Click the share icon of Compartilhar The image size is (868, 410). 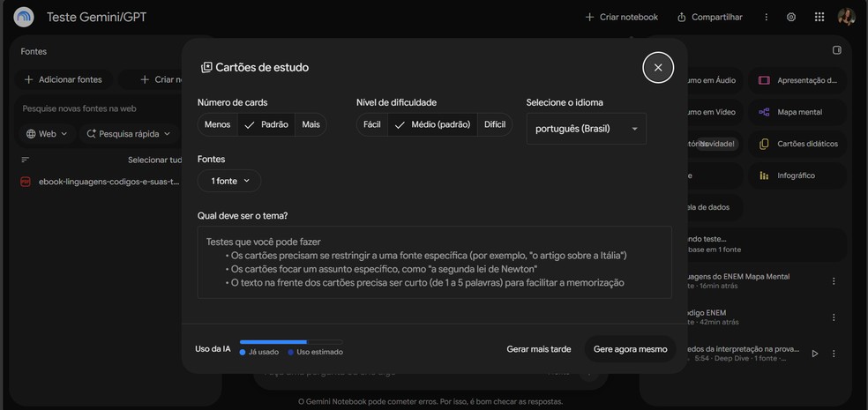click(x=682, y=17)
